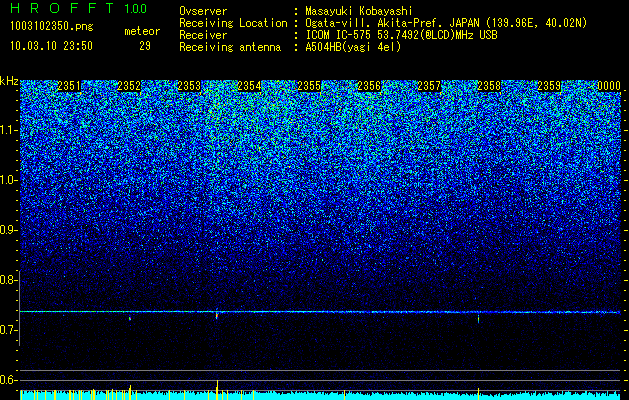Click the tallest yellow power spike below 2354

point(217,390)
